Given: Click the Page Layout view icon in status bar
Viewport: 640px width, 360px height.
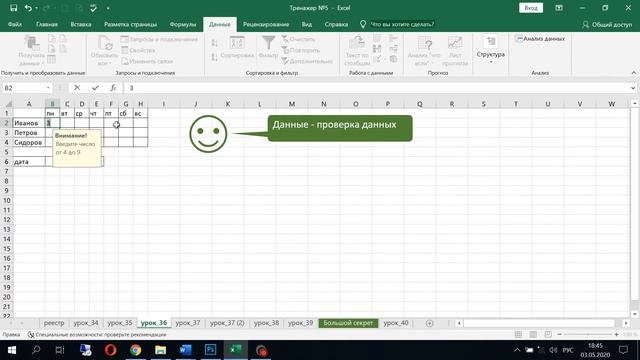Looking at the screenshot, I should (x=533, y=335).
